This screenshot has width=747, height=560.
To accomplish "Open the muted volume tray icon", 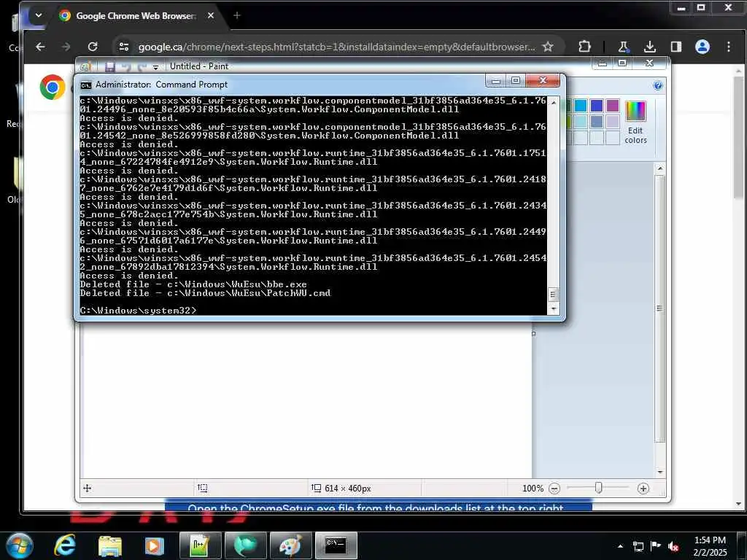I will 673,546.
